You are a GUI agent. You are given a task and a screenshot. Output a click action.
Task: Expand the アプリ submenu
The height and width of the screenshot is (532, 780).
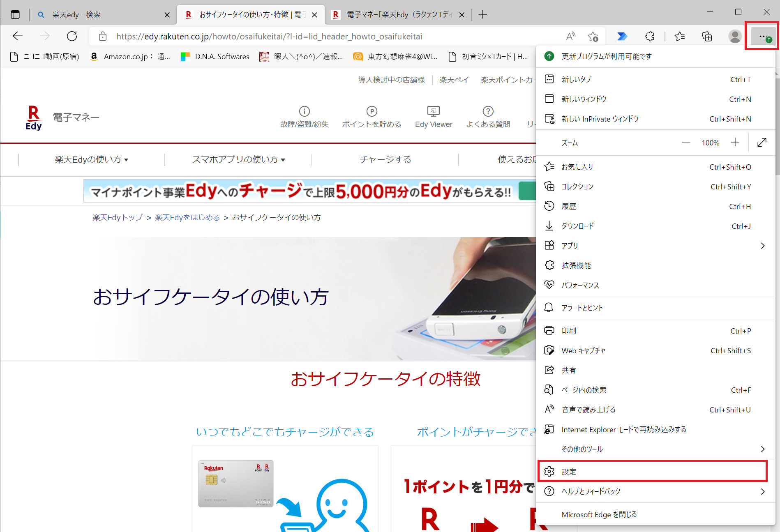click(x=656, y=246)
